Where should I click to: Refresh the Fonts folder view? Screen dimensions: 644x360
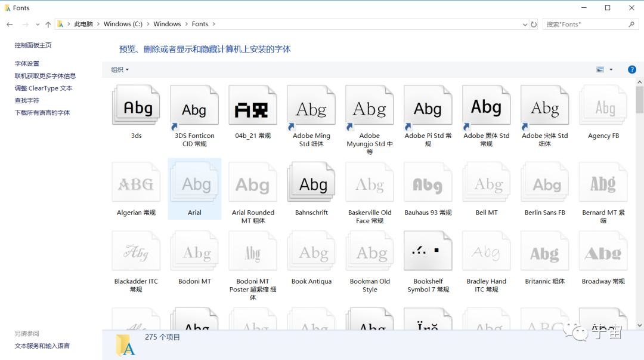(x=534, y=24)
